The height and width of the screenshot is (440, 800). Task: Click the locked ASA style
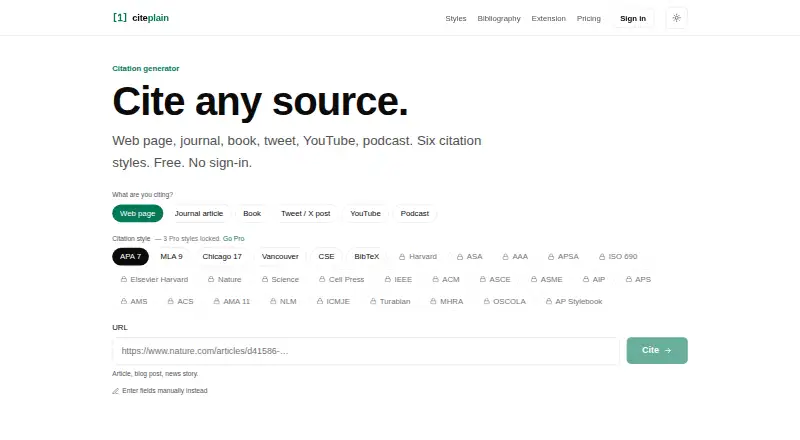point(469,257)
